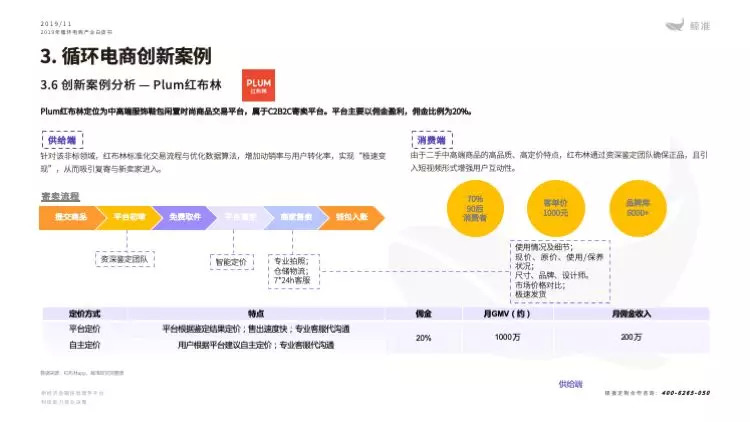Screen dimensions: 750x422
Task: Click the red PLUM logo
Action: (258, 85)
